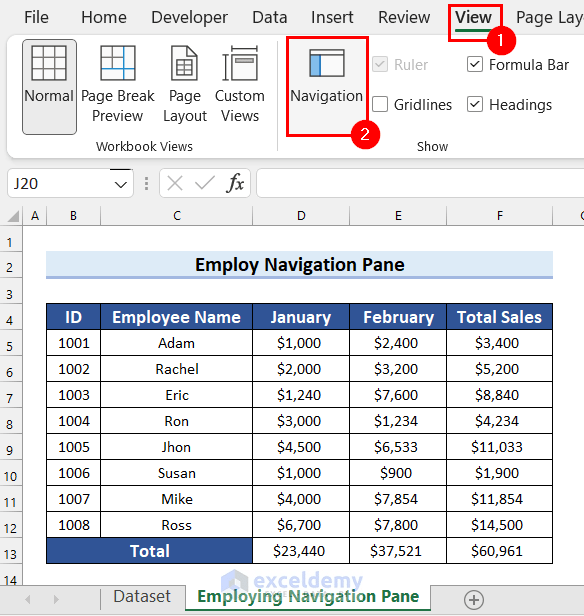Select Ron's total sales $4,234
The width and height of the screenshot is (584, 616).
point(499,421)
